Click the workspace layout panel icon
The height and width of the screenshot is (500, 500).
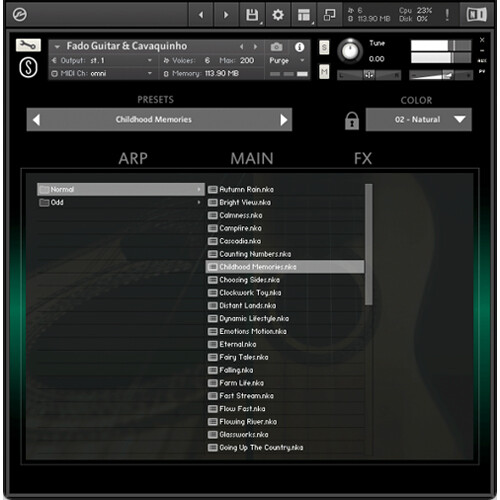(x=304, y=15)
